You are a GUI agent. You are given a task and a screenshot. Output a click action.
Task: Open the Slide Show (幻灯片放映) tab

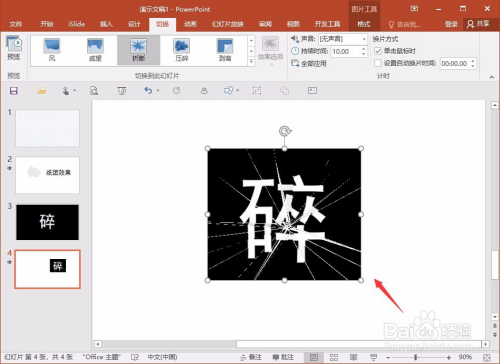coord(228,24)
